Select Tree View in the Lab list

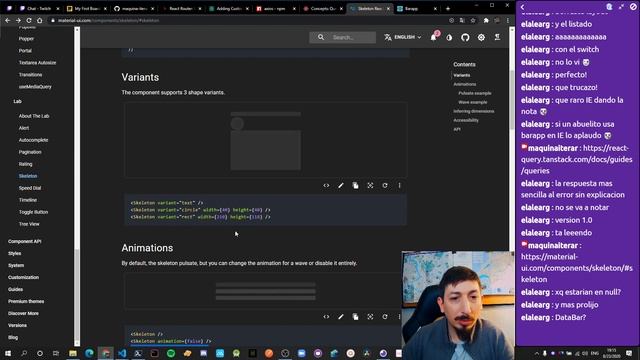coord(29,224)
